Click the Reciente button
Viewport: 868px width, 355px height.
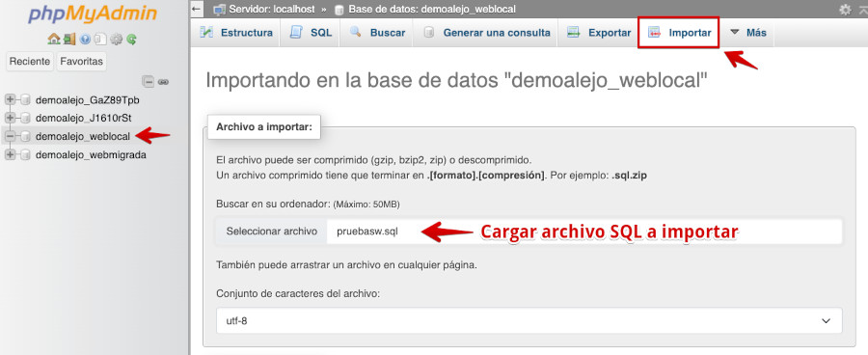pos(30,62)
